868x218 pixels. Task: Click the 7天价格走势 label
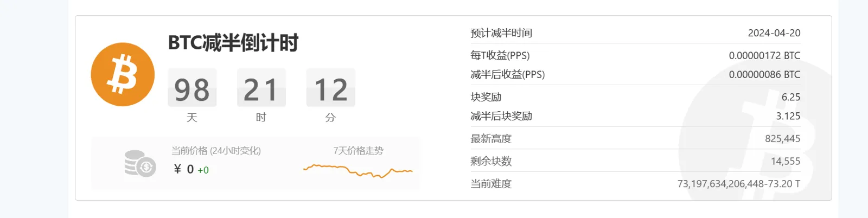pos(358,151)
